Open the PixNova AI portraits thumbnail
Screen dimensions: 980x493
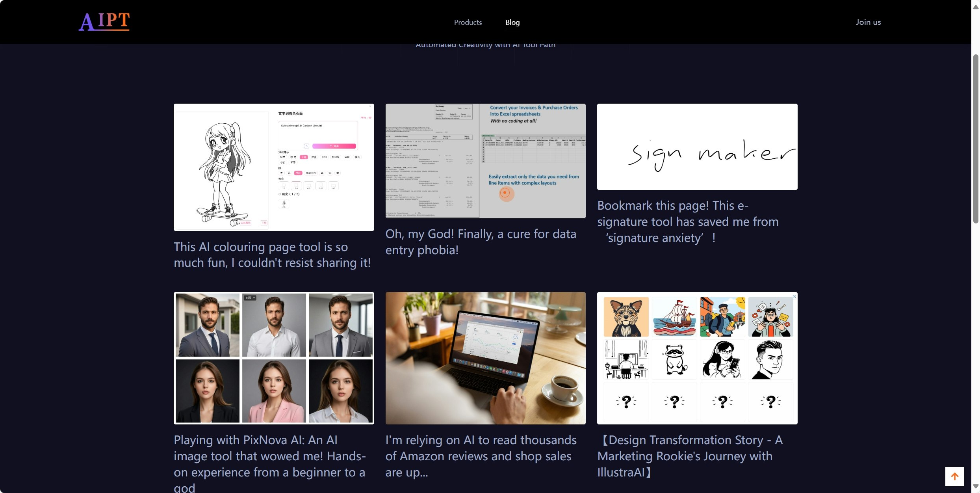(x=274, y=358)
